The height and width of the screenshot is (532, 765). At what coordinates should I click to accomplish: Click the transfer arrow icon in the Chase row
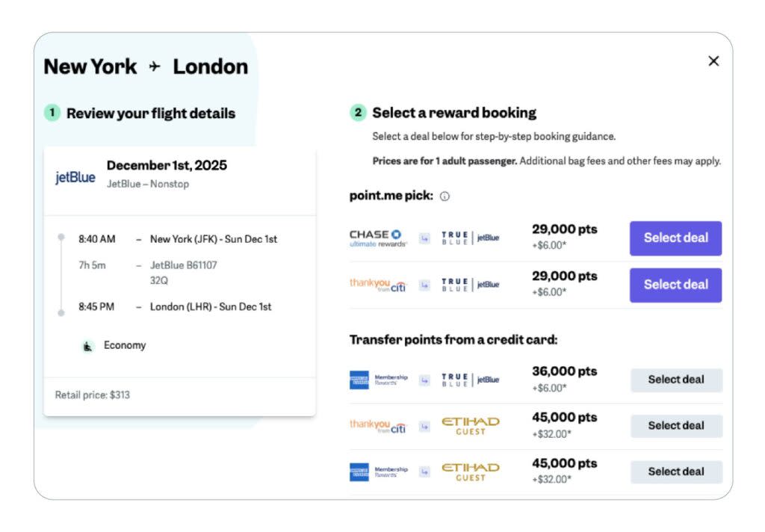pos(424,238)
